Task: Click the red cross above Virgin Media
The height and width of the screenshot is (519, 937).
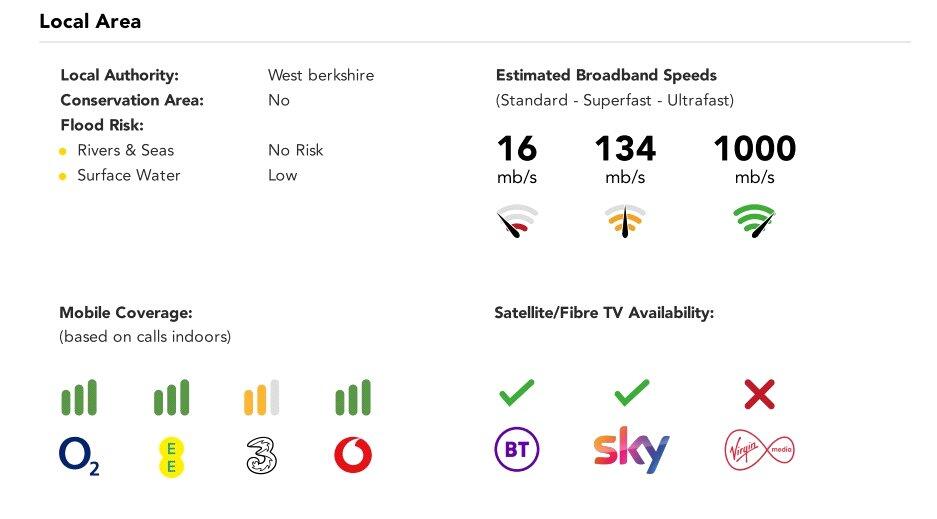Action: pyautogui.click(x=759, y=394)
